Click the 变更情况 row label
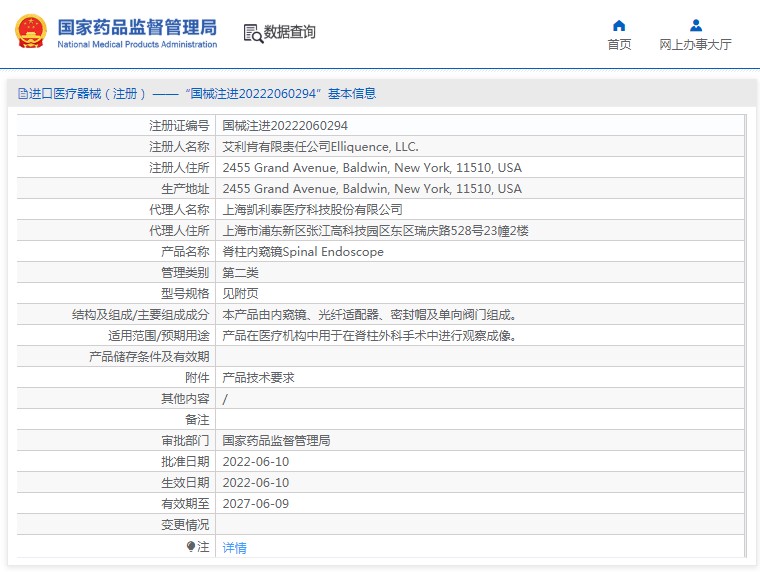The height and width of the screenshot is (572, 760). point(185,525)
